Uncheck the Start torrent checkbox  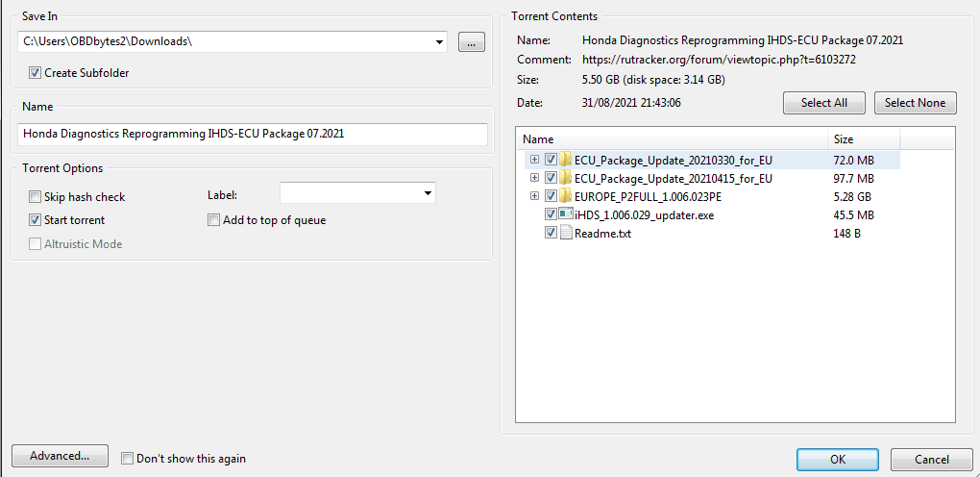coord(36,220)
